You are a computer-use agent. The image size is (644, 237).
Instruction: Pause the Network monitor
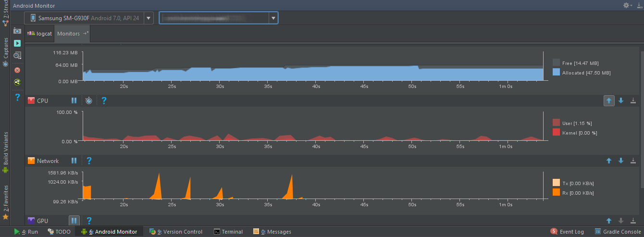74,161
